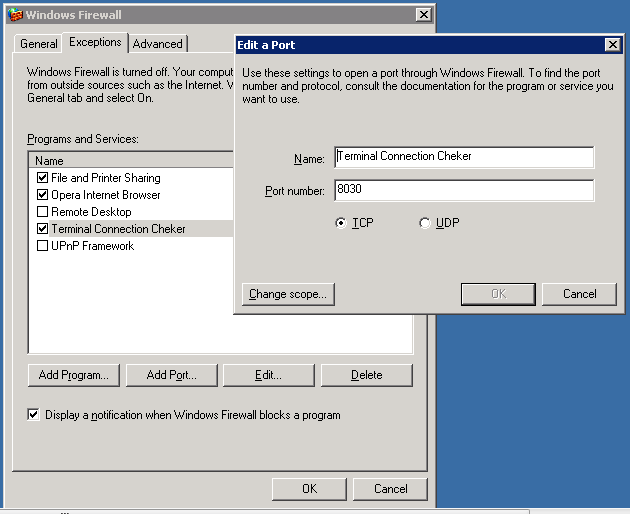Toggle Terminal Connection Cheker checkbox
The width and height of the screenshot is (630, 514).
(x=42, y=229)
